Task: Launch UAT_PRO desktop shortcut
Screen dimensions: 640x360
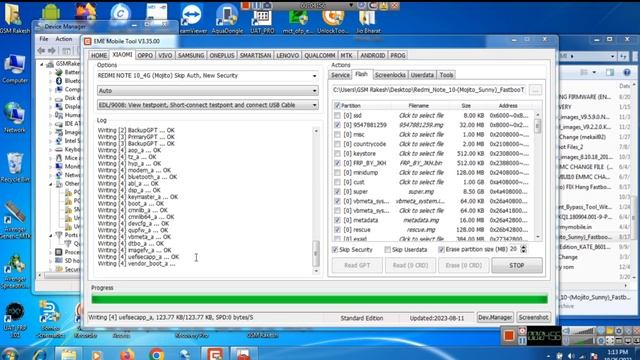Action: click(x=262, y=20)
